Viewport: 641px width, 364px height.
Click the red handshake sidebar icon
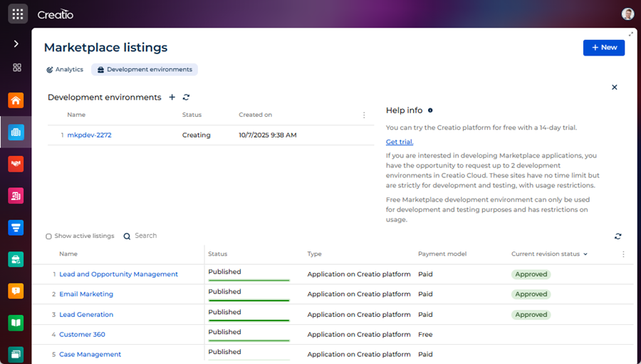16,164
